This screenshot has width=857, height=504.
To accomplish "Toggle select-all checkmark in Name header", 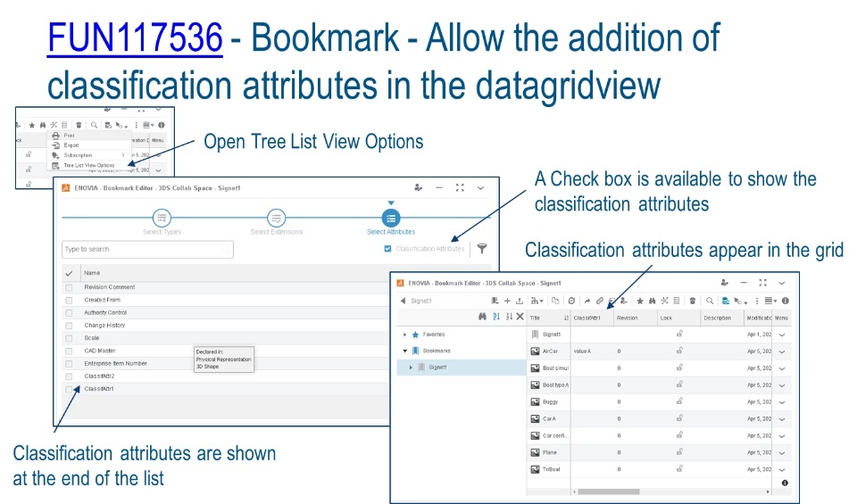I will (69, 273).
